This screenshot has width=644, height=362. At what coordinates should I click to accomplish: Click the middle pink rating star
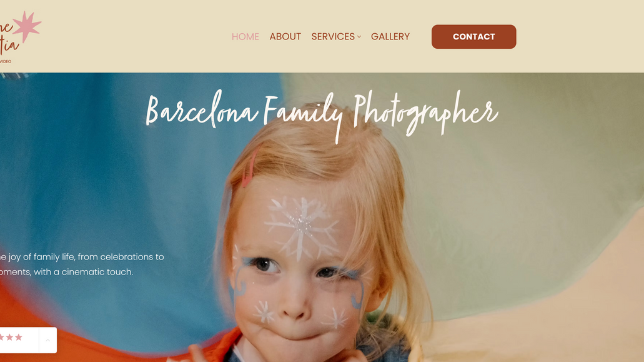pos(9,338)
